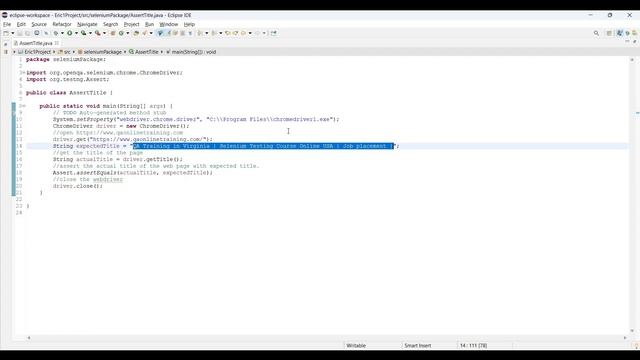640x360 pixels.
Task: Go to Next Annotation icon
Action: point(200,33)
